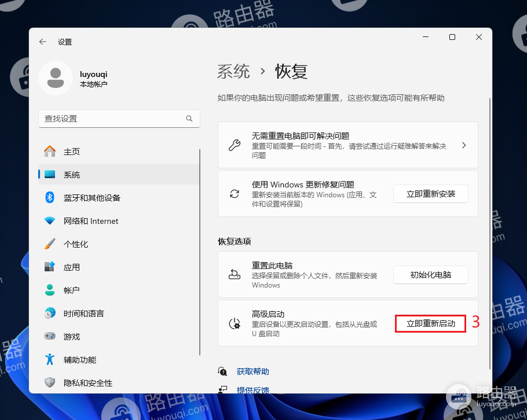Image resolution: width=527 pixels, height=420 pixels.
Task: Click the 立即重新安装 button
Action: pyautogui.click(x=430, y=194)
